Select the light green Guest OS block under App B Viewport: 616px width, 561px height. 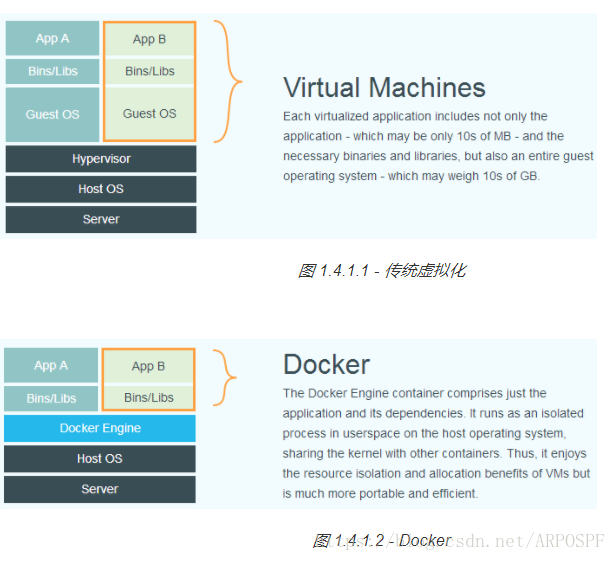(149, 114)
